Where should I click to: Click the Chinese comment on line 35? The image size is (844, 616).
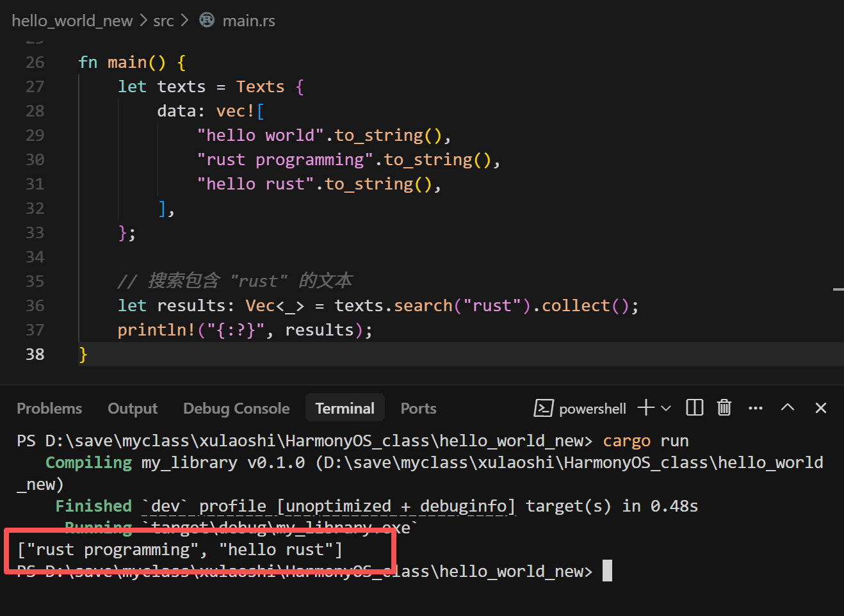[x=235, y=281]
